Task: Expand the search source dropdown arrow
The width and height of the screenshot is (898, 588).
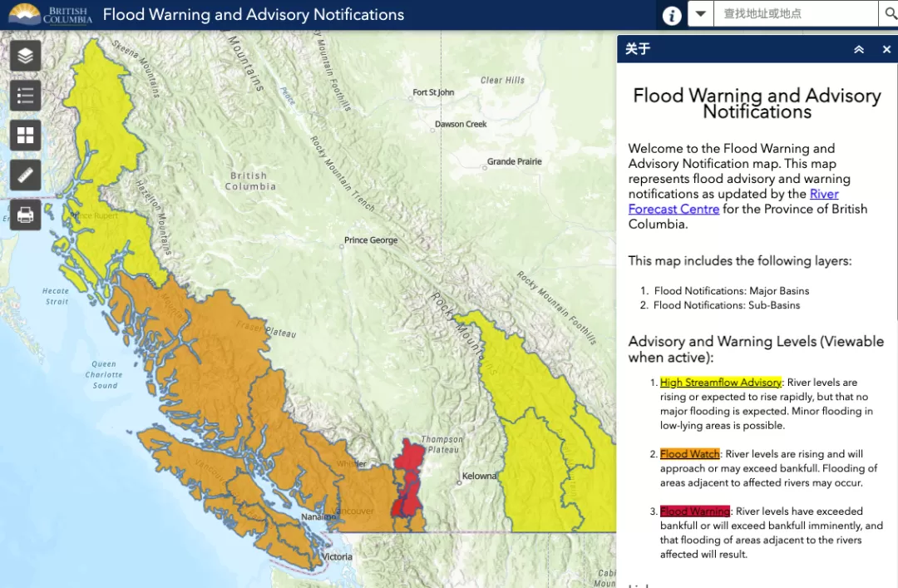Action: 700,14
